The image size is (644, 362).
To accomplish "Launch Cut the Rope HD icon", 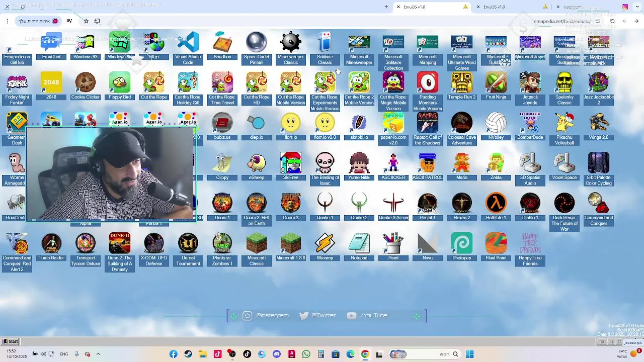I will (257, 89).
